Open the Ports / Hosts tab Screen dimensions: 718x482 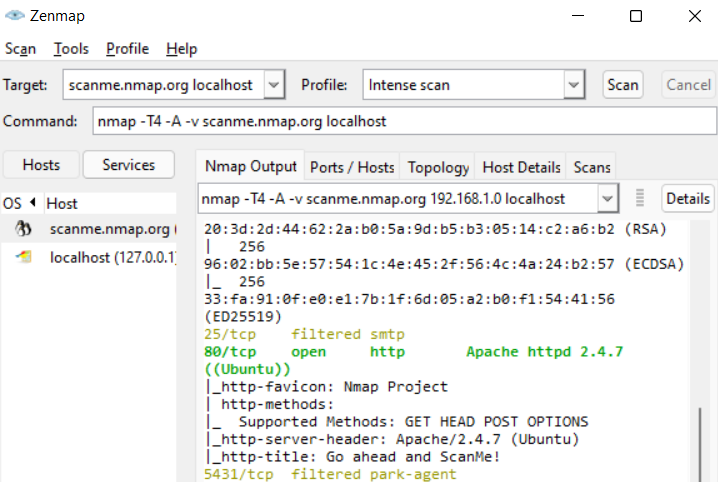point(352,167)
